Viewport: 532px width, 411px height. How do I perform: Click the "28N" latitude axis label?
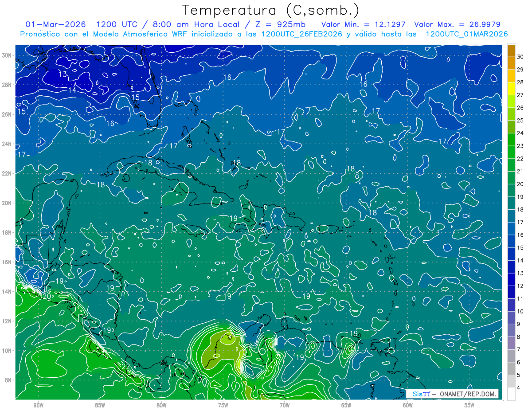click(6, 85)
